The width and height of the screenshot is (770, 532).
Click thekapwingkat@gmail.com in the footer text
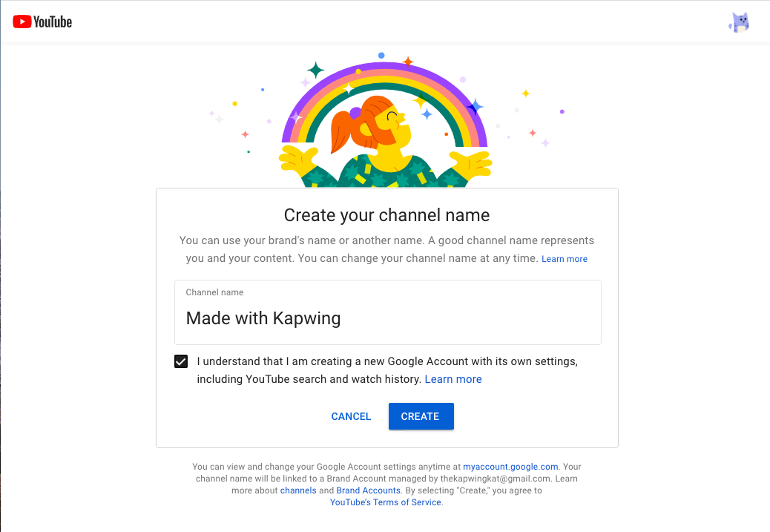coord(503,479)
